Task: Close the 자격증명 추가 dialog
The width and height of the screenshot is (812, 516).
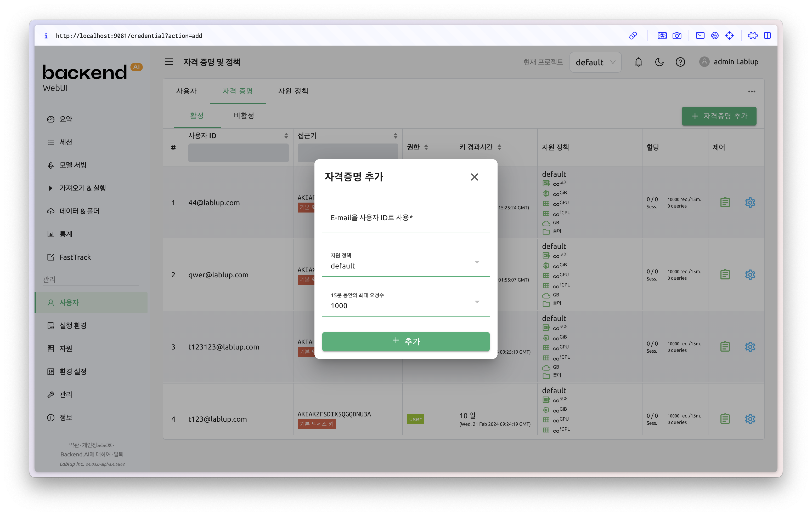Action: tap(474, 177)
